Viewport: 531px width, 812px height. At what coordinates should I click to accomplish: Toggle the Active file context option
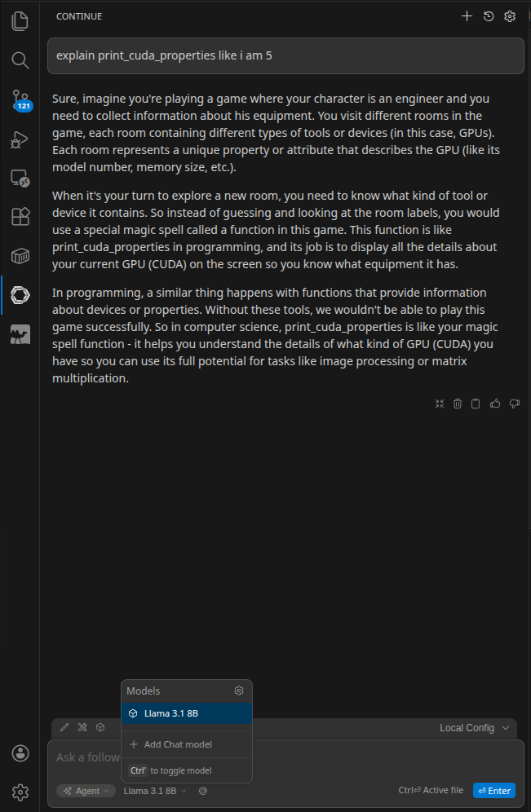[x=431, y=790]
